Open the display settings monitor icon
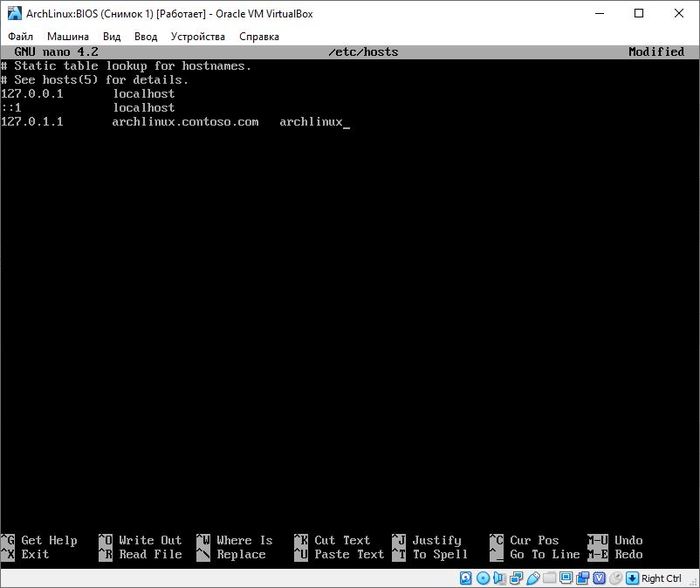This screenshot has height=588, width=700. [566, 578]
